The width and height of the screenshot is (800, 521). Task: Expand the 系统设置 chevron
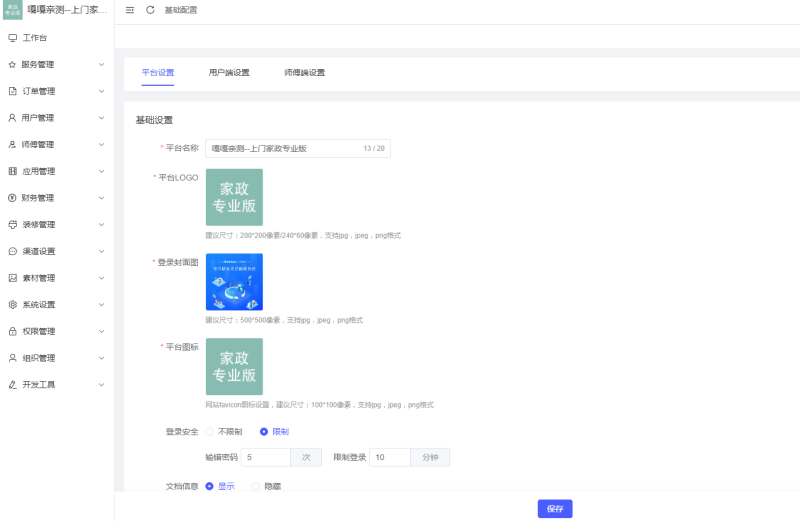point(102,305)
